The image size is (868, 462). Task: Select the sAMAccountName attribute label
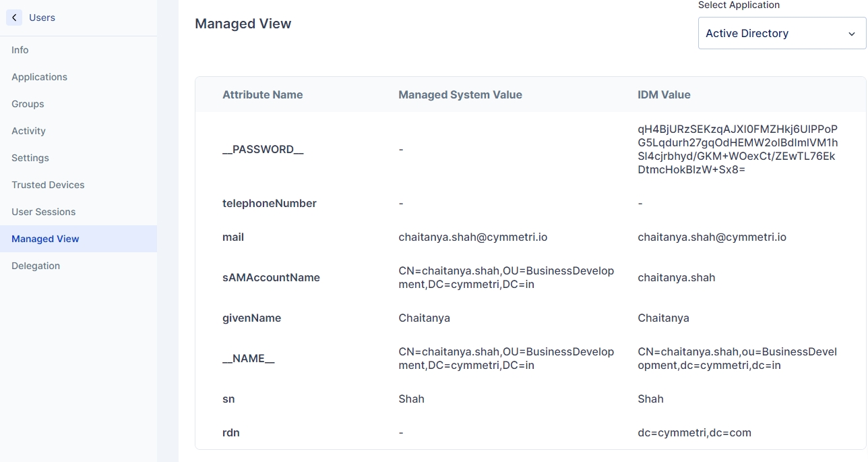[271, 277]
